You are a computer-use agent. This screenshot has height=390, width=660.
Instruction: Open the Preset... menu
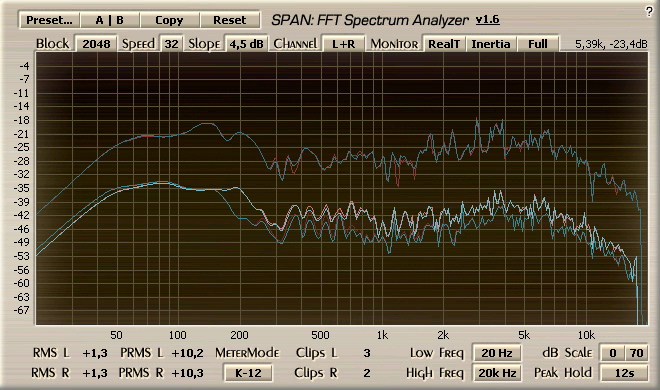coord(49,20)
